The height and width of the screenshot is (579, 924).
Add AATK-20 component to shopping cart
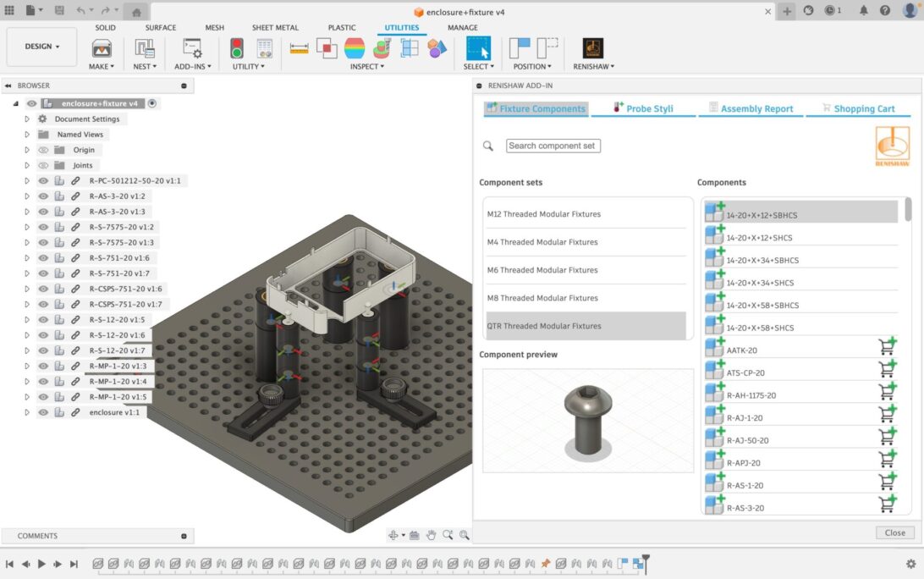click(x=888, y=345)
